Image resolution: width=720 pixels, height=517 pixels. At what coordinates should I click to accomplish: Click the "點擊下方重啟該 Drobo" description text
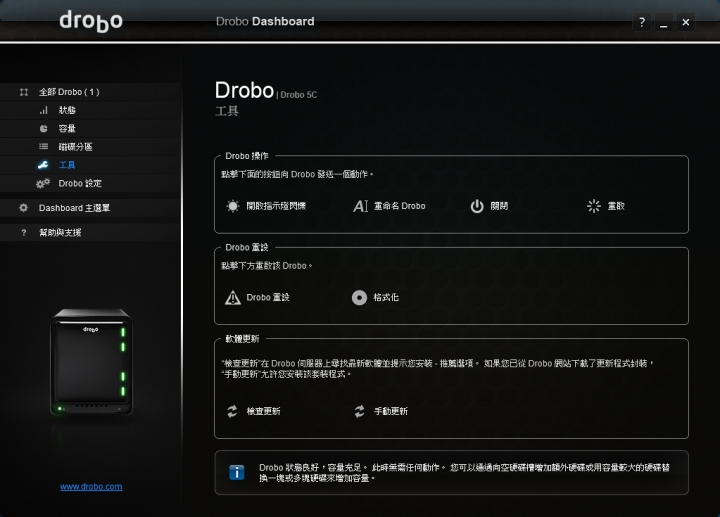pyautogui.click(x=266, y=266)
